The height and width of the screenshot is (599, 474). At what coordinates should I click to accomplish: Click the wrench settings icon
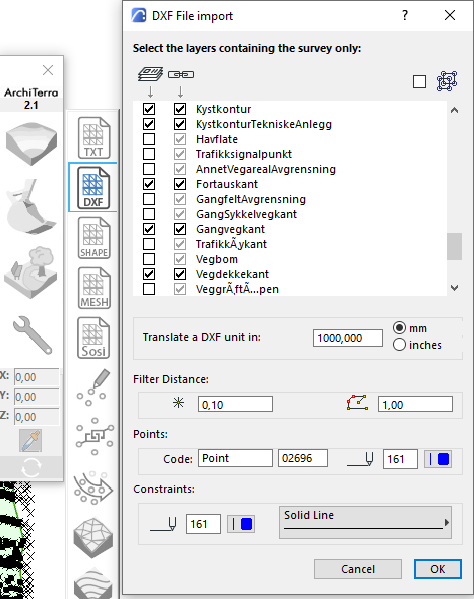[32, 335]
